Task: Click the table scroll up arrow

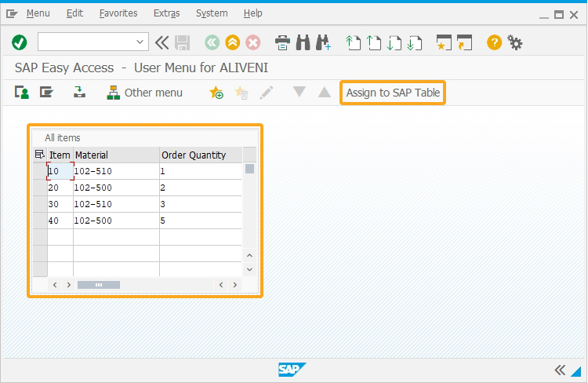Action: pyautogui.click(x=249, y=256)
